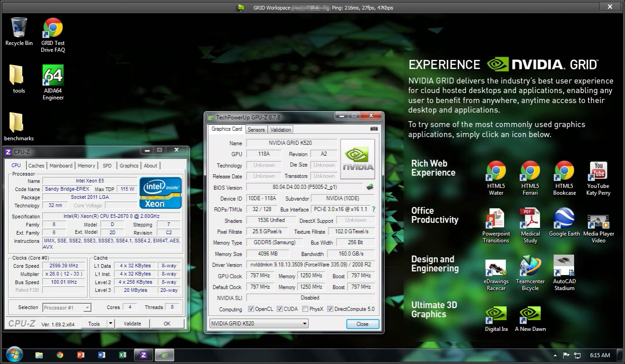Click the GPU-Z screenshot camera icon

point(374,129)
